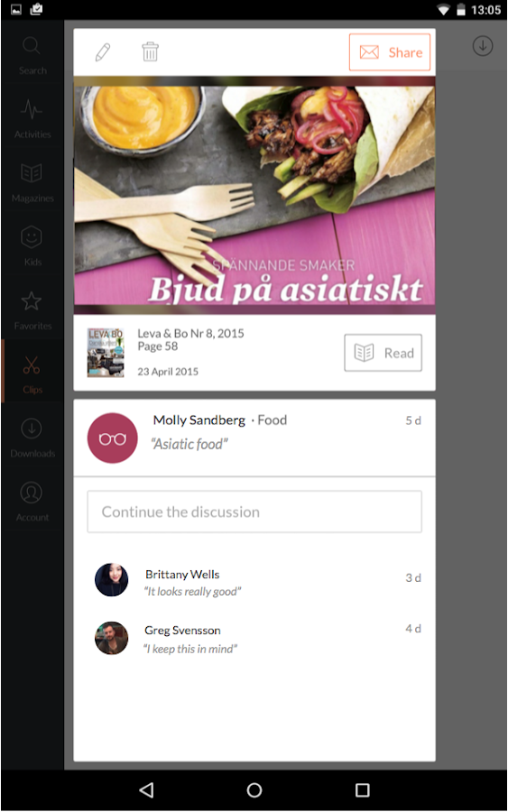Delete clip with the trash icon
The image size is (508, 812).
coord(150,51)
